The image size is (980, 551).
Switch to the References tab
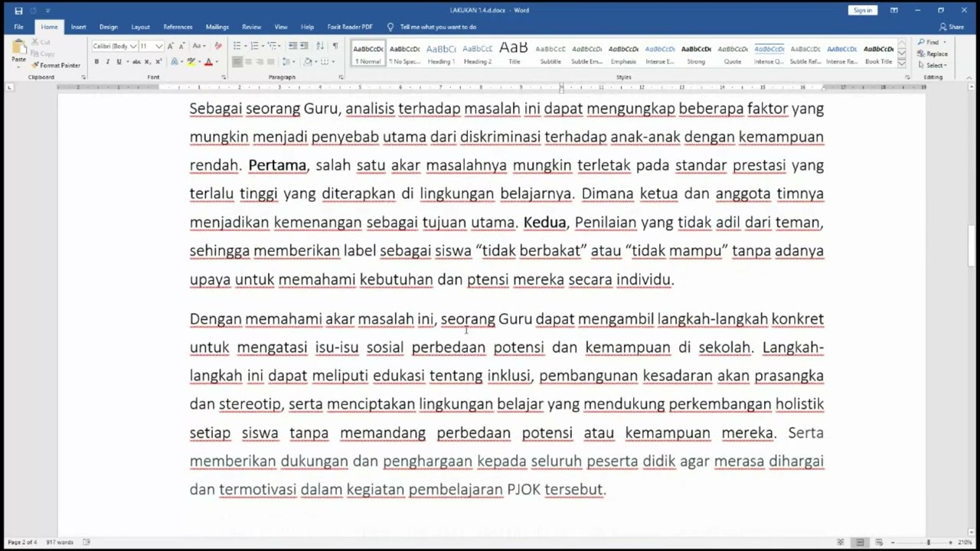point(178,27)
